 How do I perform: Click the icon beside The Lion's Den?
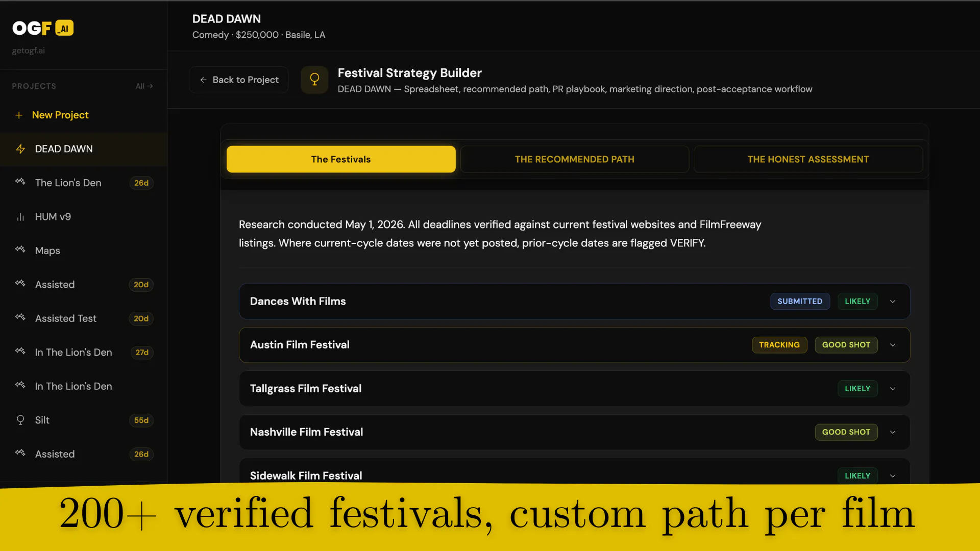20,182
